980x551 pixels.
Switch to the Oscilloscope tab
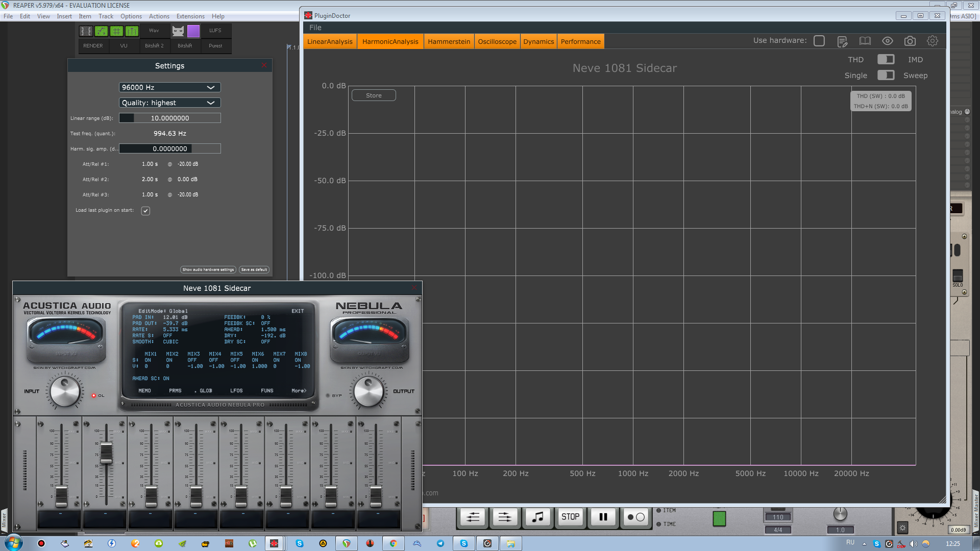click(497, 41)
